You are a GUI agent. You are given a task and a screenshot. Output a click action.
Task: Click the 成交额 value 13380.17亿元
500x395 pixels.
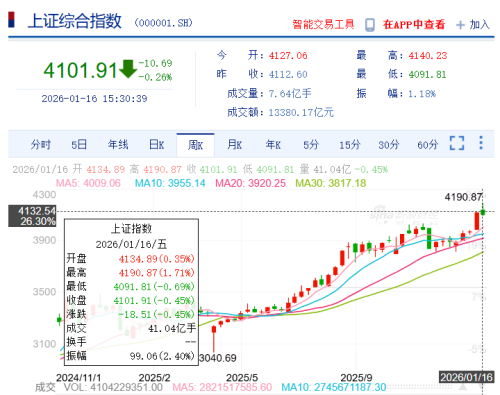point(301,113)
